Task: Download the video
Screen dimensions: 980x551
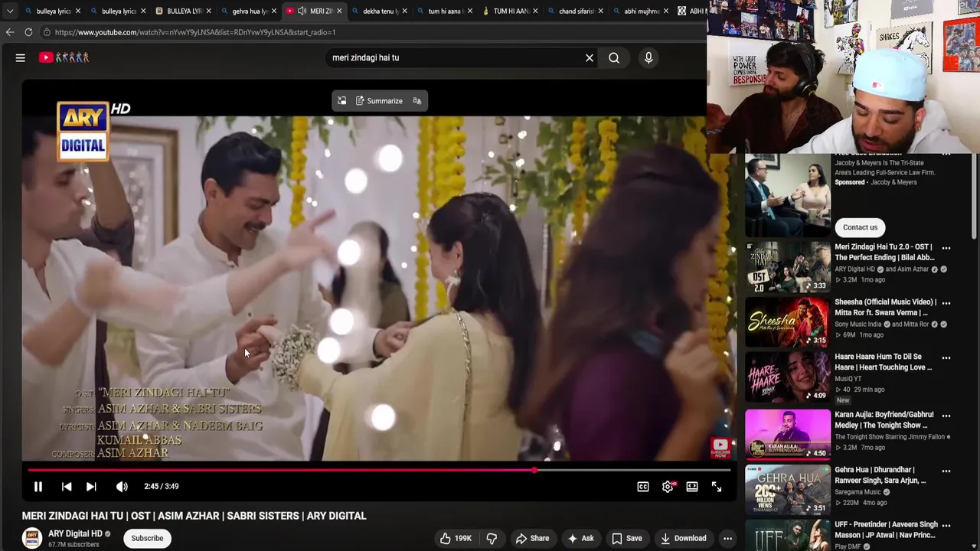Action: tap(683, 538)
